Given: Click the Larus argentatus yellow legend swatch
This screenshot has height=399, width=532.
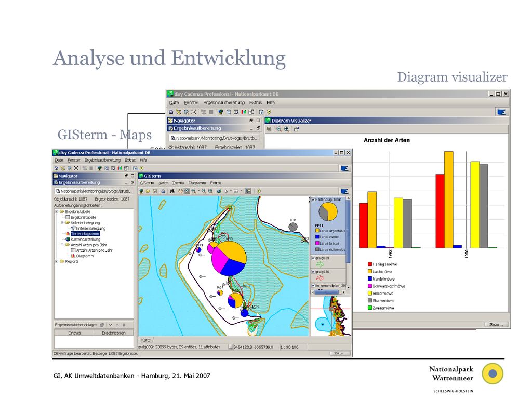Looking at the screenshot, I should (x=317, y=231).
